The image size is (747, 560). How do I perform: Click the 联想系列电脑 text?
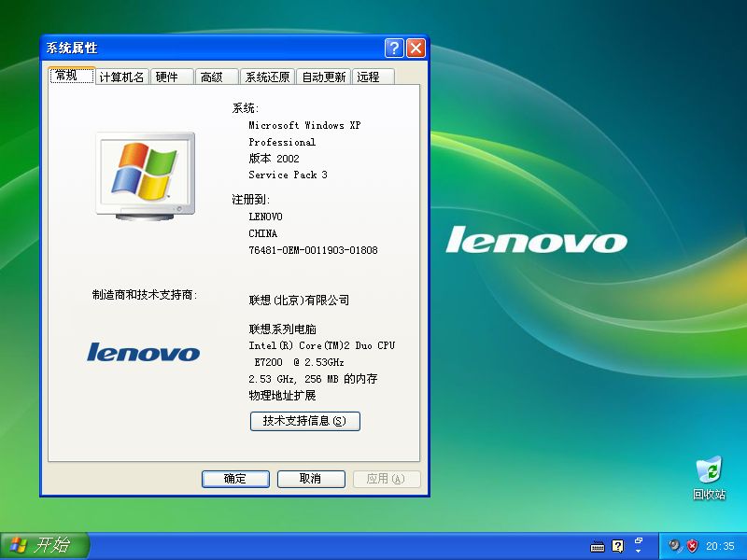(x=283, y=329)
